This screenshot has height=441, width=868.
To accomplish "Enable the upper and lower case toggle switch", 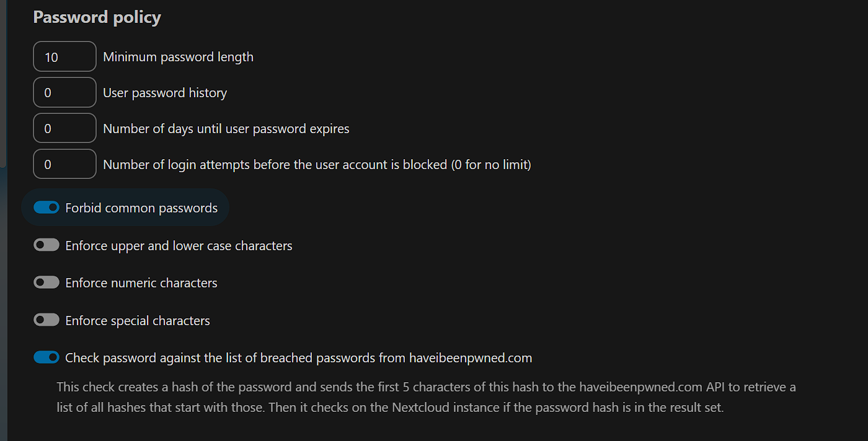I will 46,246.
